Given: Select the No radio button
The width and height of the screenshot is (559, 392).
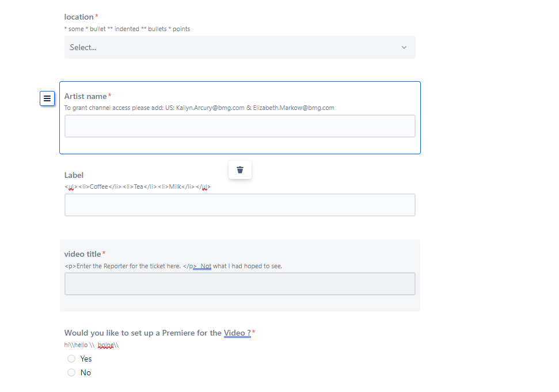Looking at the screenshot, I should click(x=71, y=372).
